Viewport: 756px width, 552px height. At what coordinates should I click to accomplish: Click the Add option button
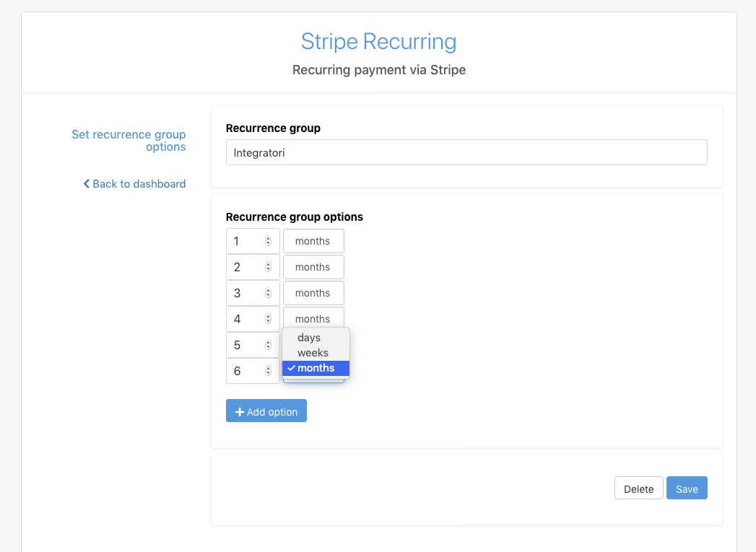click(x=266, y=411)
